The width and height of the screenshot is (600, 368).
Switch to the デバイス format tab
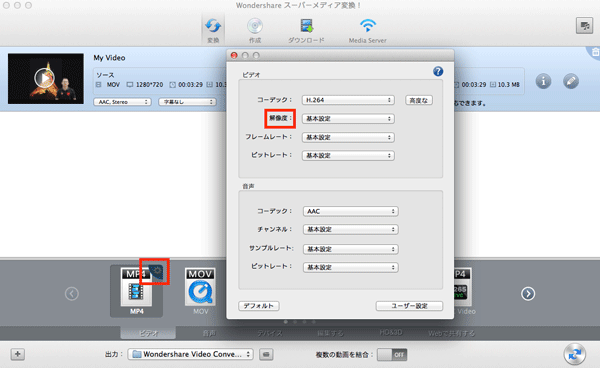pos(270,333)
